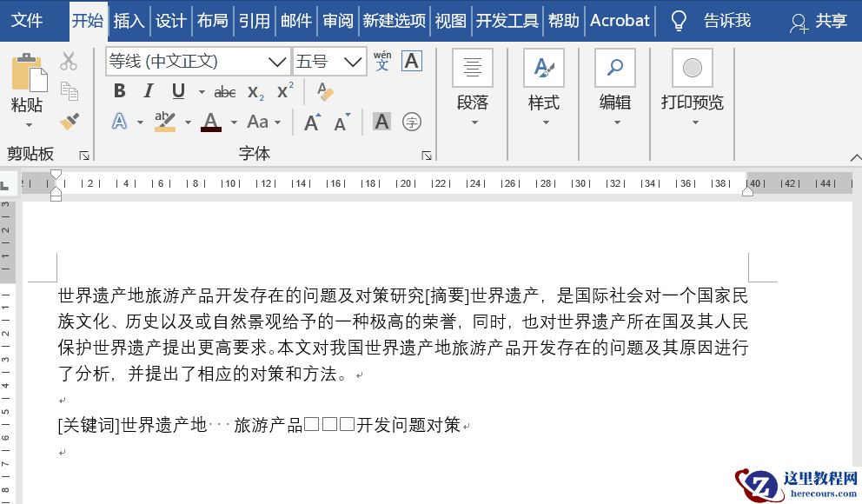Open the font name combo box
862x504 pixels.
198,61
